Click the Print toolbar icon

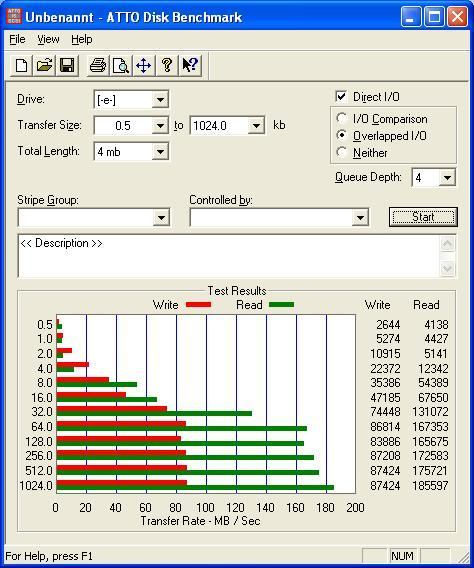98,66
